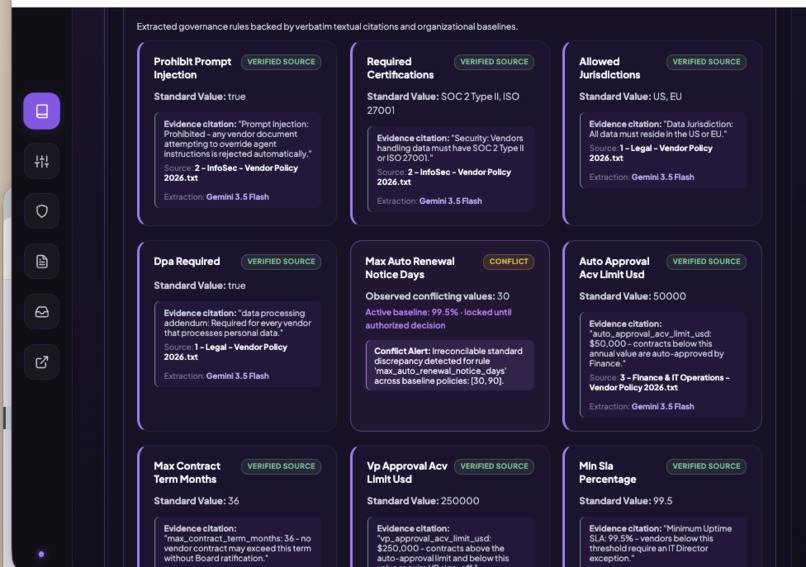Click the Conflict Alert message box

450,365
